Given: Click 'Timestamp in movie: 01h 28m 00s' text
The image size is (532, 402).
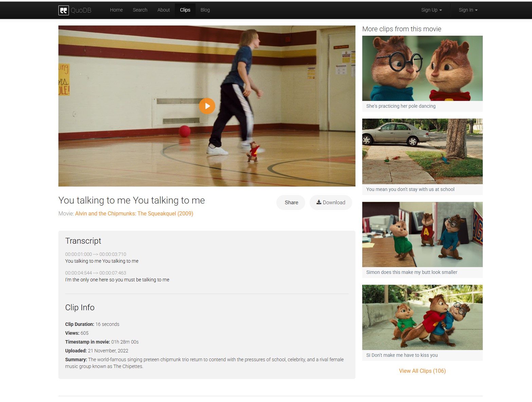Looking at the screenshot, I should click(x=102, y=342).
